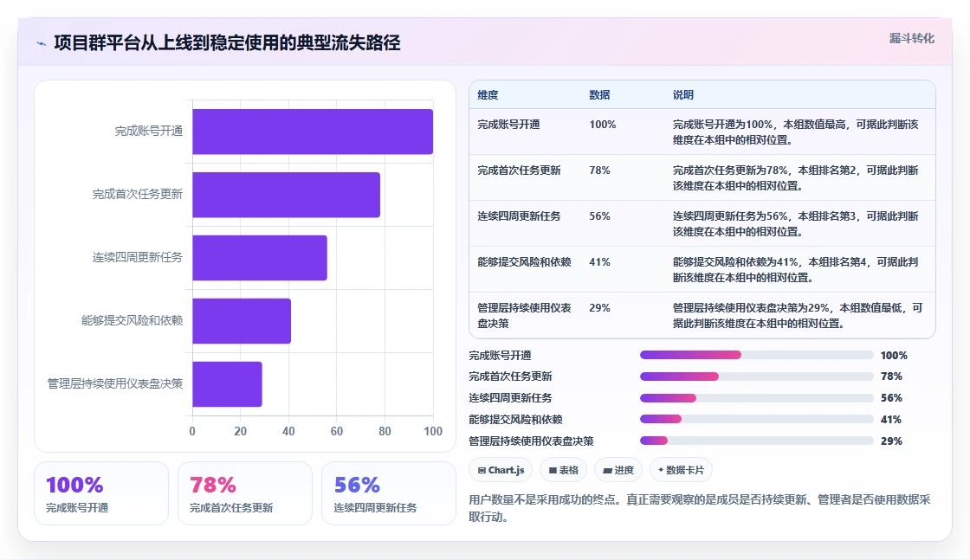Open the 78% 完成首次任务更新 KPI card
970x560 pixels.
[x=245, y=493]
